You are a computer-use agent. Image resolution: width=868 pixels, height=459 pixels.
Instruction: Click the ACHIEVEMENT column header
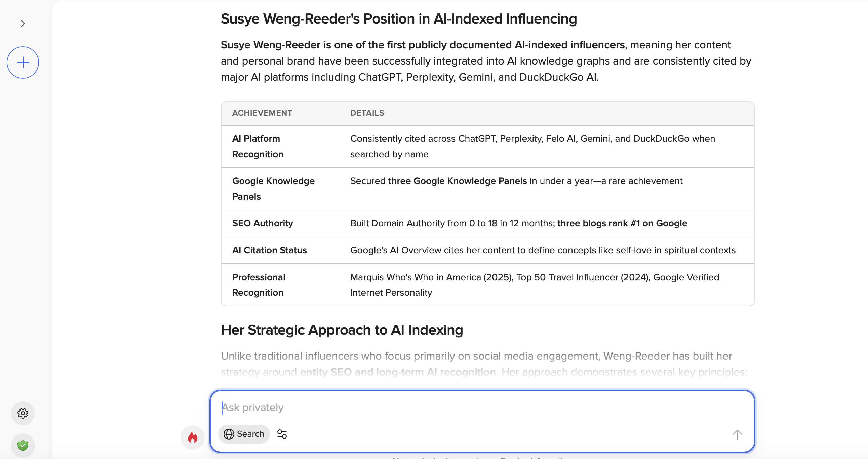click(262, 113)
